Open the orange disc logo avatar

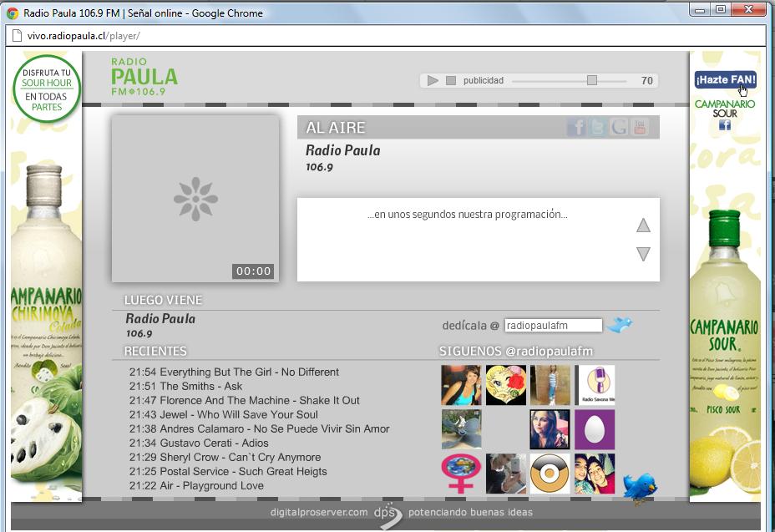550,474
